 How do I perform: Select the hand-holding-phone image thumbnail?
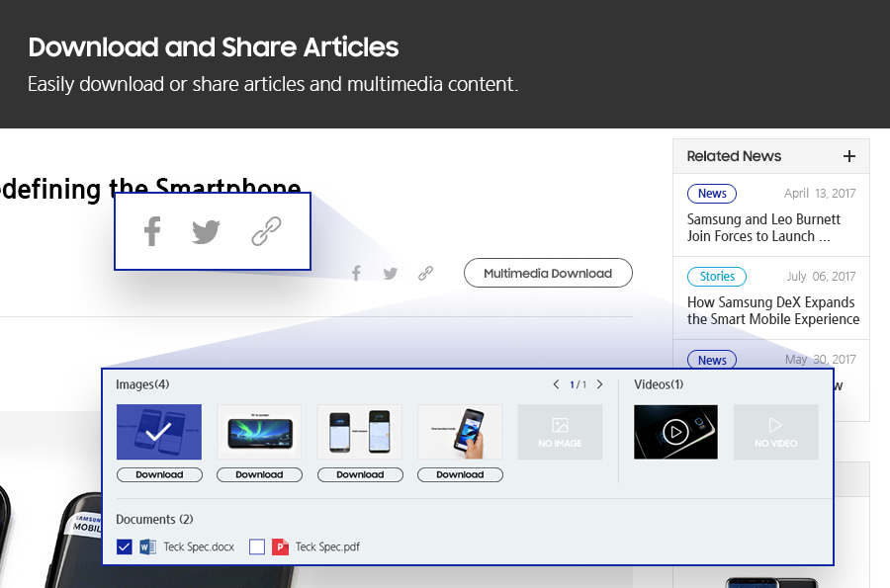(x=460, y=432)
